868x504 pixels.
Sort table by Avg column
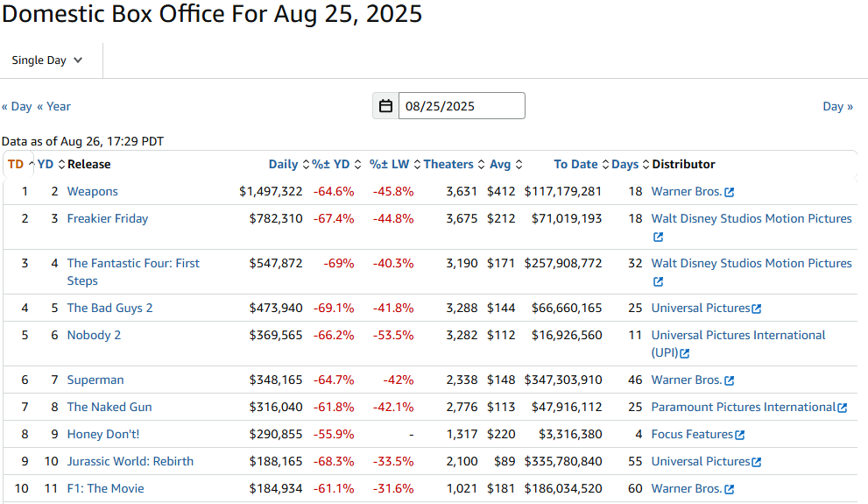(505, 165)
